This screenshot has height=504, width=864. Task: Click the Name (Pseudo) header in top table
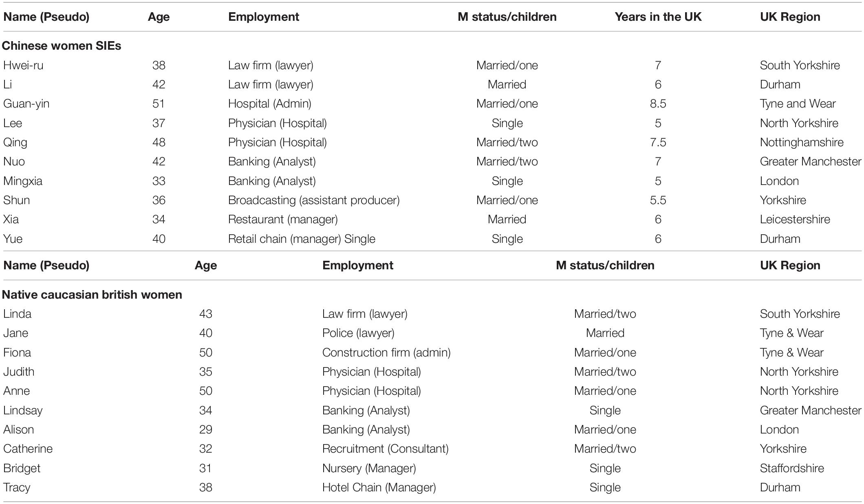[x=46, y=17]
